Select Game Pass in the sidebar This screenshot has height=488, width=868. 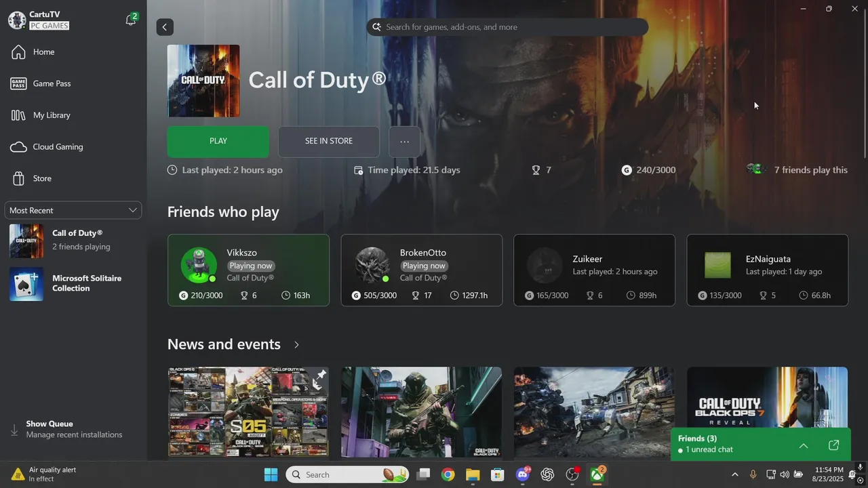pos(73,83)
